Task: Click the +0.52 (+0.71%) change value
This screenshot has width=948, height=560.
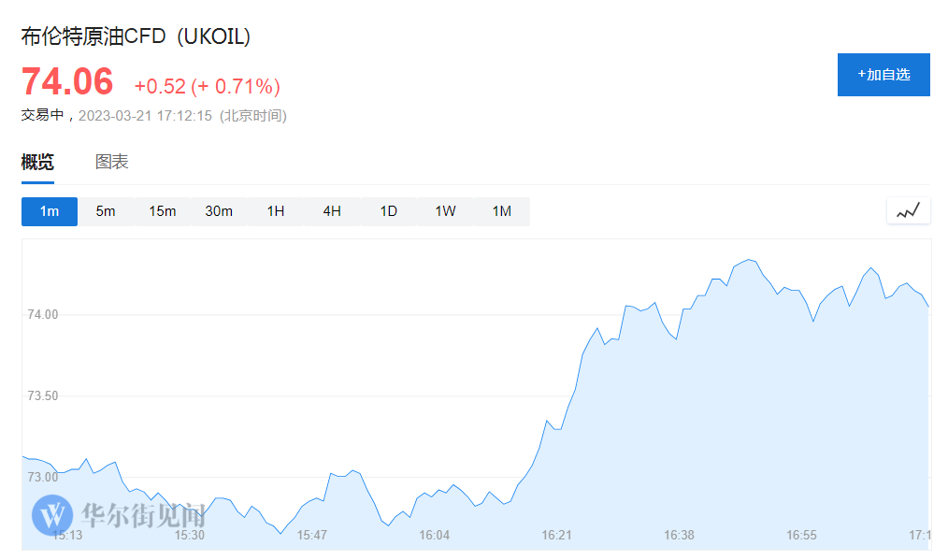Action: (208, 87)
